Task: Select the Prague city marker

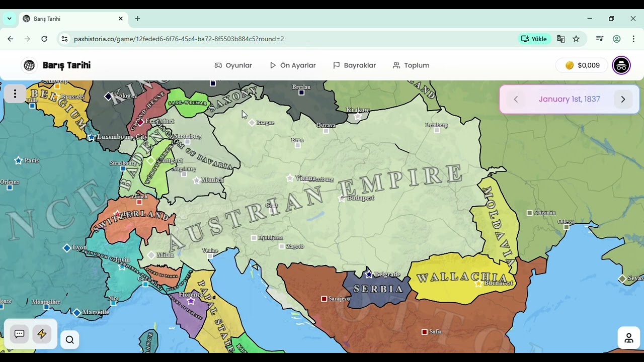Action: click(252, 123)
